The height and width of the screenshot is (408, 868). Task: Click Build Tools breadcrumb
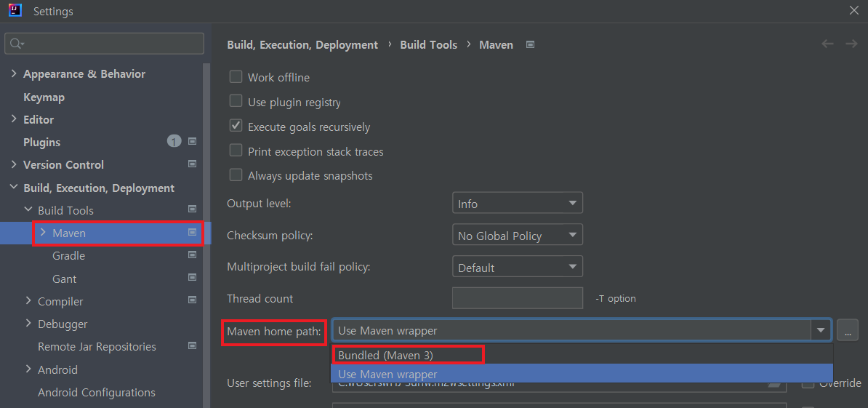[x=428, y=45]
